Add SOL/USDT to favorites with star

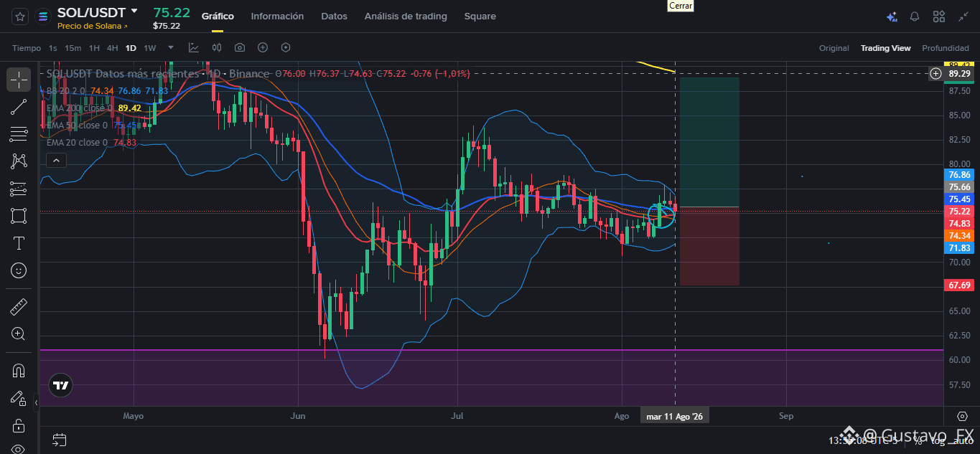click(x=20, y=16)
